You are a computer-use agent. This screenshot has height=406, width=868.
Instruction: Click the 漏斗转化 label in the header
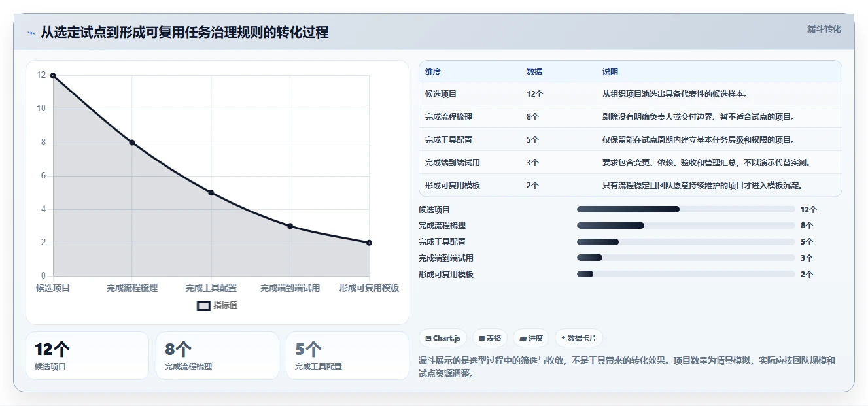coord(824,29)
